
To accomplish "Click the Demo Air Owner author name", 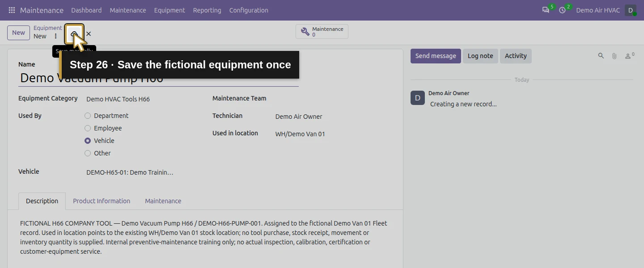I will [449, 93].
